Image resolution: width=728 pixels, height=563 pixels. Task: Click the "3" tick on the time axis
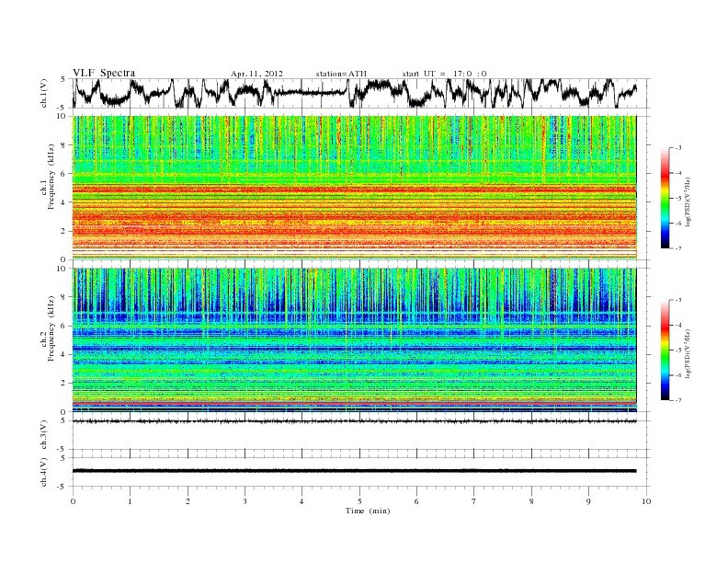(x=245, y=501)
